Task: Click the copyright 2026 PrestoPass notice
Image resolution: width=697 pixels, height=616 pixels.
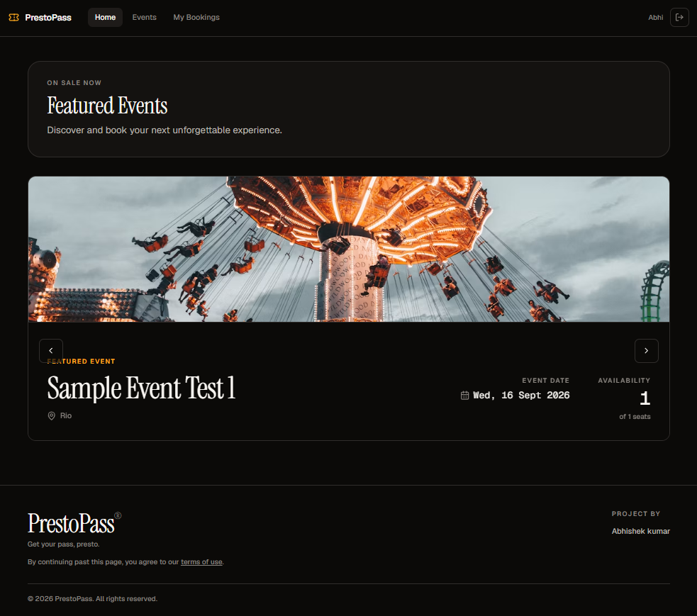Action: pyautogui.click(x=92, y=599)
